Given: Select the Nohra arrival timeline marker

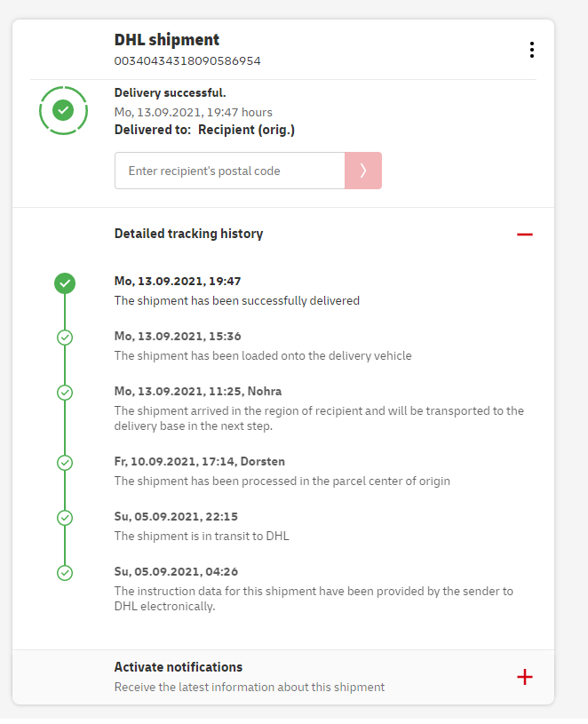Looking at the screenshot, I should 64,392.
